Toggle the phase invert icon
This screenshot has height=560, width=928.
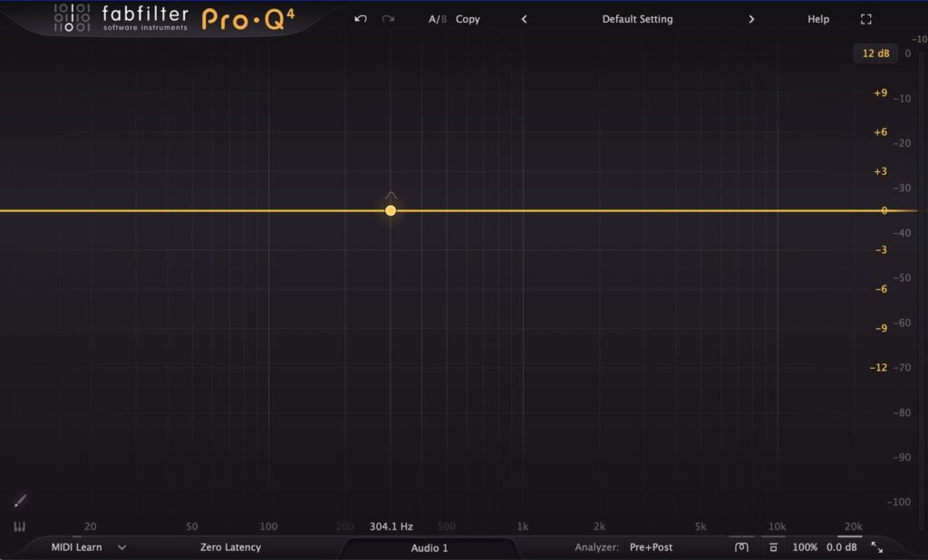pyautogui.click(x=741, y=547)
